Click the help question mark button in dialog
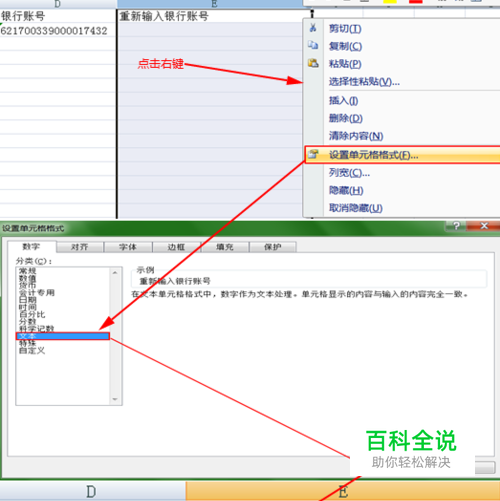 456,226
